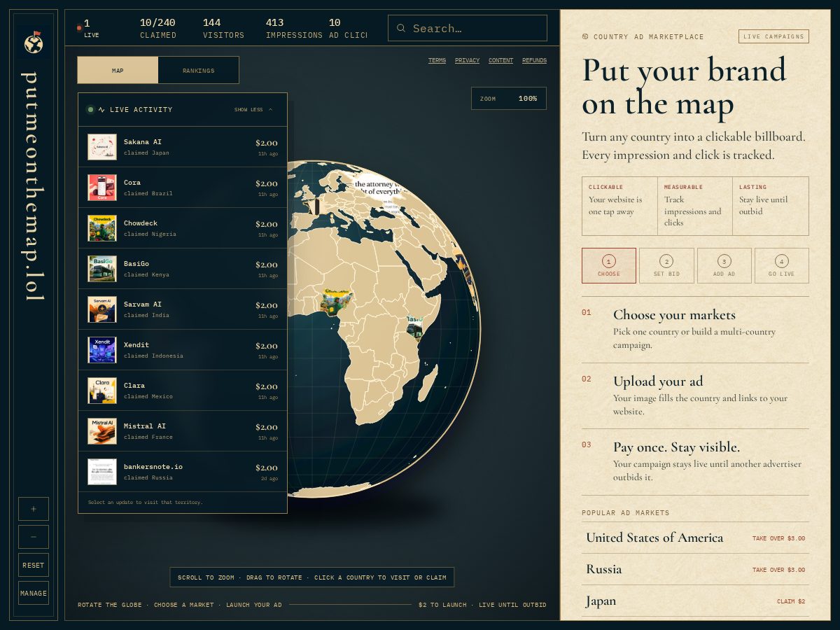
Task: Click the putmeonthemap.lol site title
Action: (x=34, y=186)
